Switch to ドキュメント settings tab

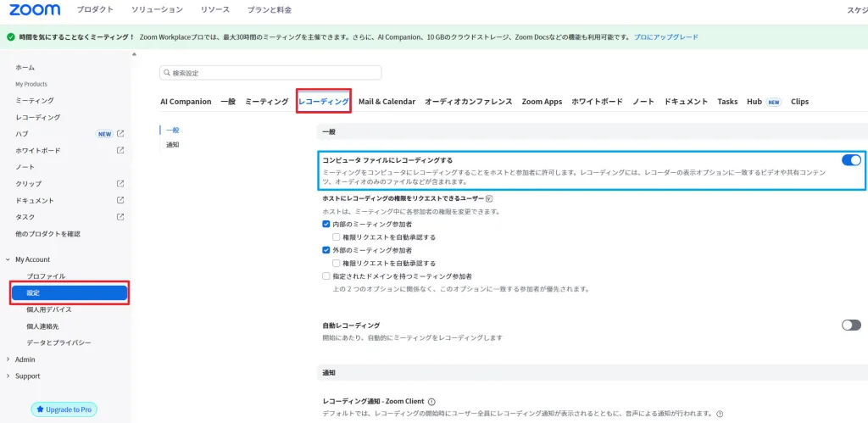[686, 102]
